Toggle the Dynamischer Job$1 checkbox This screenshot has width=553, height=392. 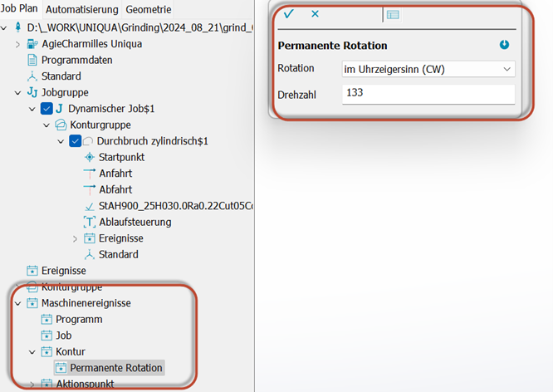point(46,109)
